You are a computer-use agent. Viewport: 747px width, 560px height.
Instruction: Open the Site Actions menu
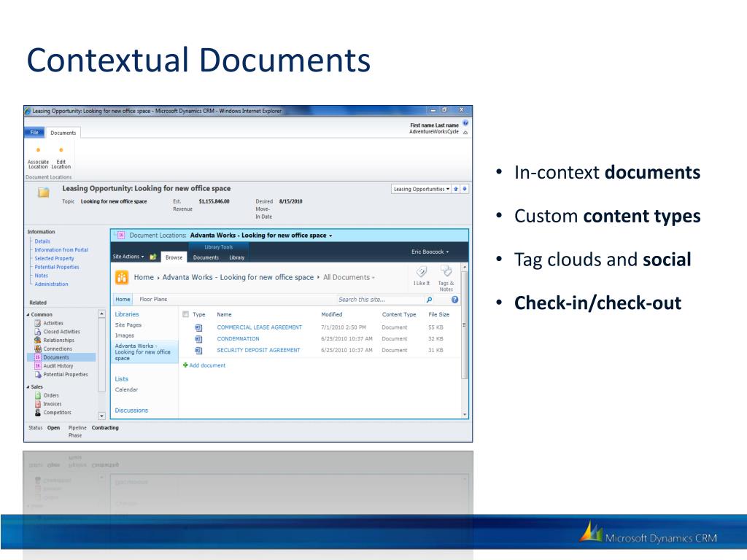(128, 257)
